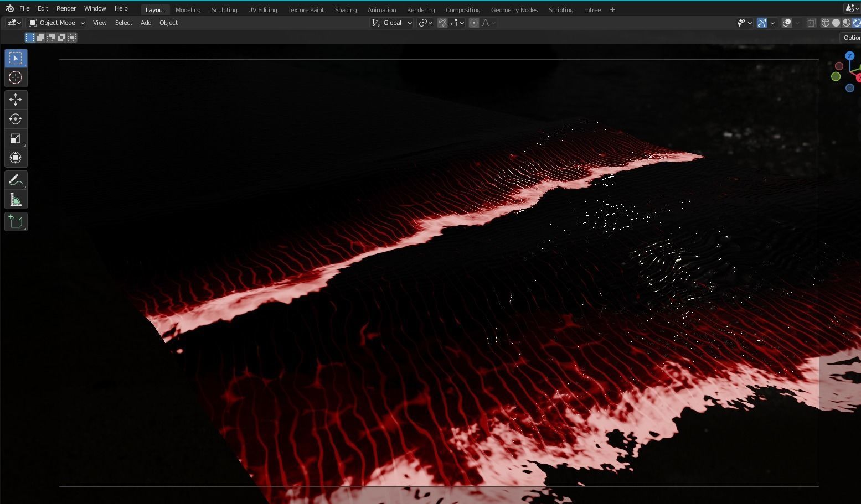Select the Scale tool
The height and width of the screenshot is (504, 861).
pyautogui.click(x=16, y=138)
